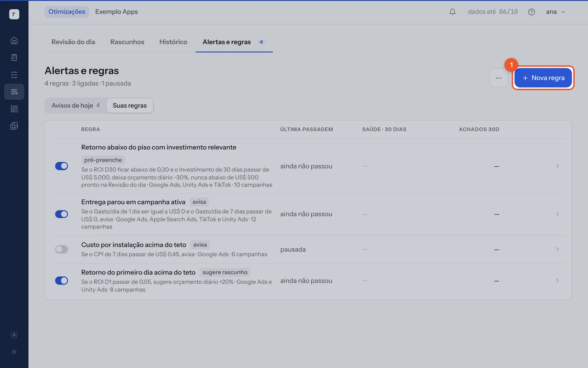Click the sugere rascunho tag
Viewport: 588px width, 368px height.
pyautogui.click(x=225, y=272)
